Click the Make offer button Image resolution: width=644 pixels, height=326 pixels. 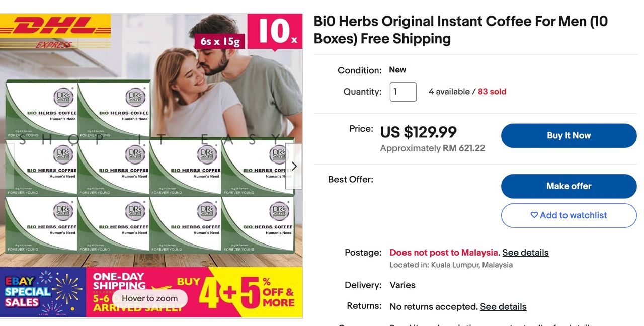[569, 186]
